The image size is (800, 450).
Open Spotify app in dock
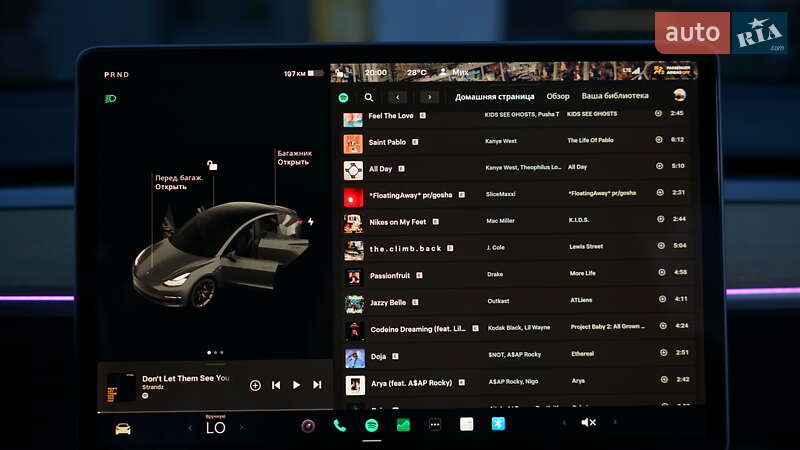[x=371, y=425]
